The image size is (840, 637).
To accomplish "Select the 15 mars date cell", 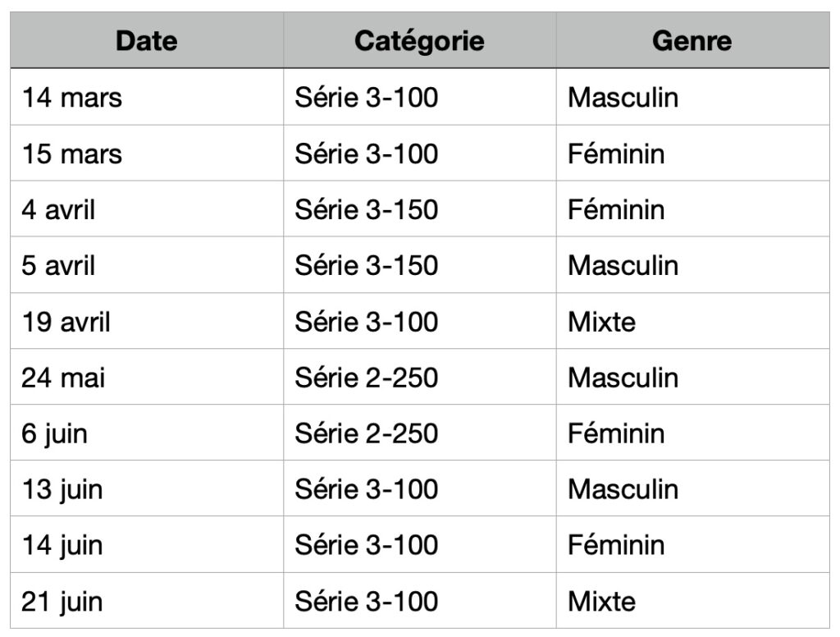I will [72, 154].
